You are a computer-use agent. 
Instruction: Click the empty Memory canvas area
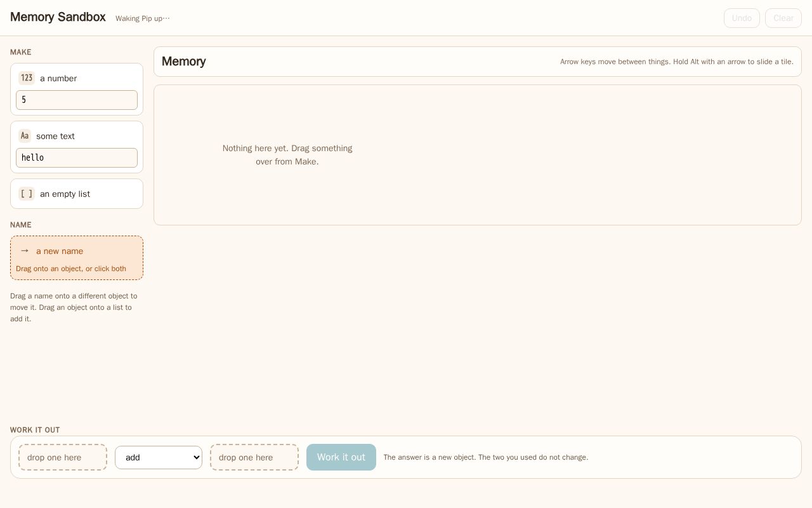click(x=478, y=155)
